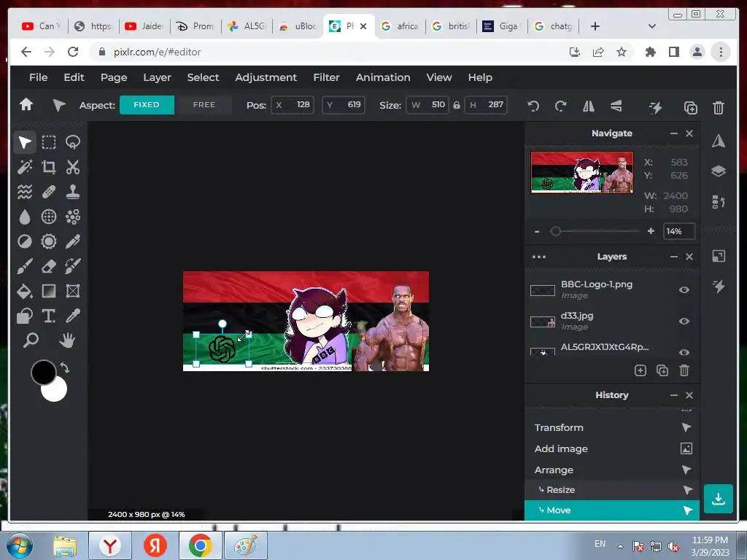Screen dimensions: 747x560
Task: Select the Arrange history step
Action: coord(612,470)
